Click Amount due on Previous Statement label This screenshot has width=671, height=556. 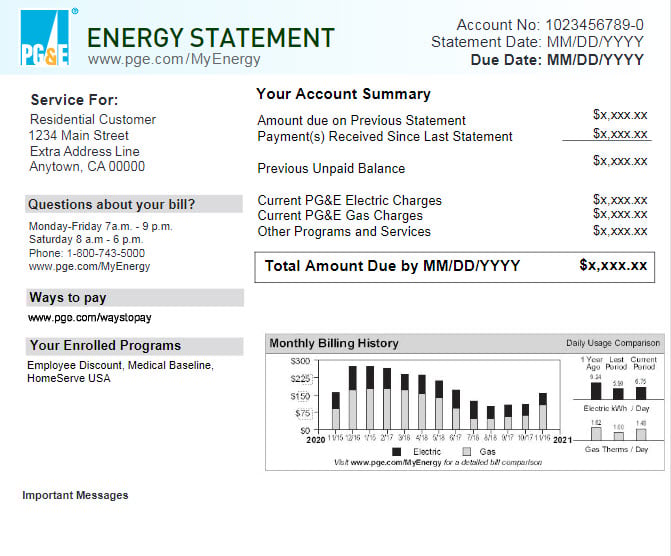click(361, 120)
